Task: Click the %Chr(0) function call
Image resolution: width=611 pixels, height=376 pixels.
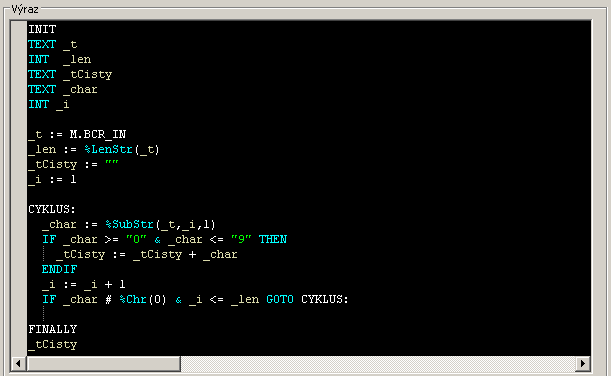Action: [x=143, y=299]
